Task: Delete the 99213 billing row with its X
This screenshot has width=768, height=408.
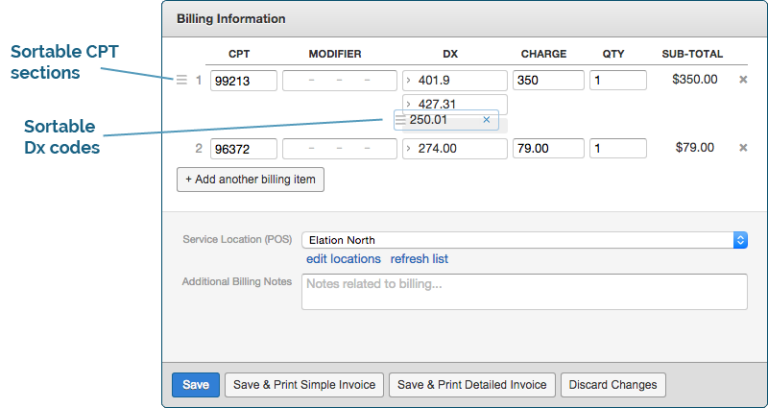Action: [x=743, y=80]
